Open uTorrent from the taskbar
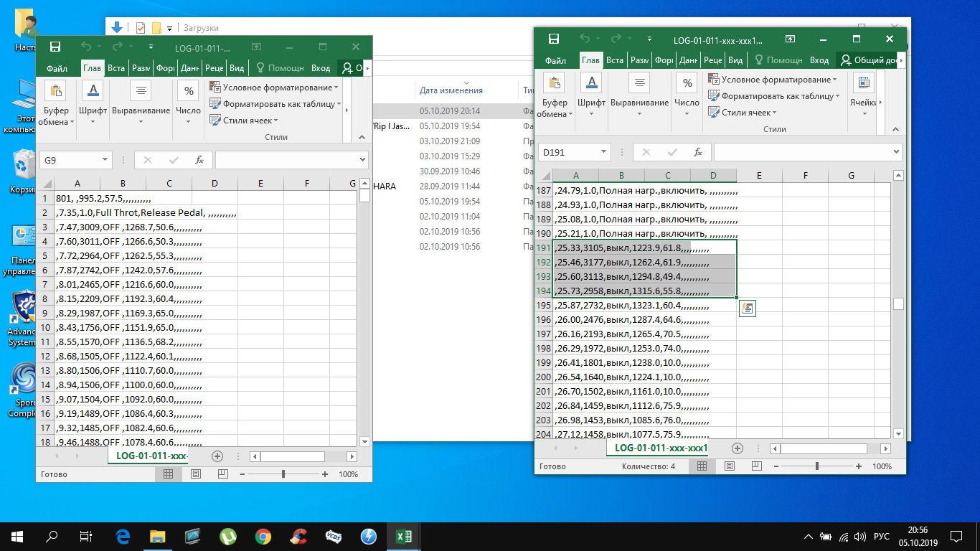This screenshot has width=980, height=551. click(x=228, y=536)
